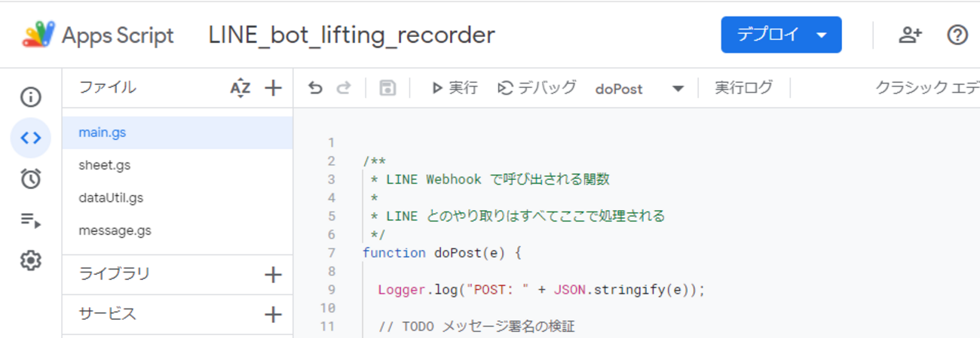Share project with add-person icon
Viewport: 980px width, 338px height.
coord(911,35)
